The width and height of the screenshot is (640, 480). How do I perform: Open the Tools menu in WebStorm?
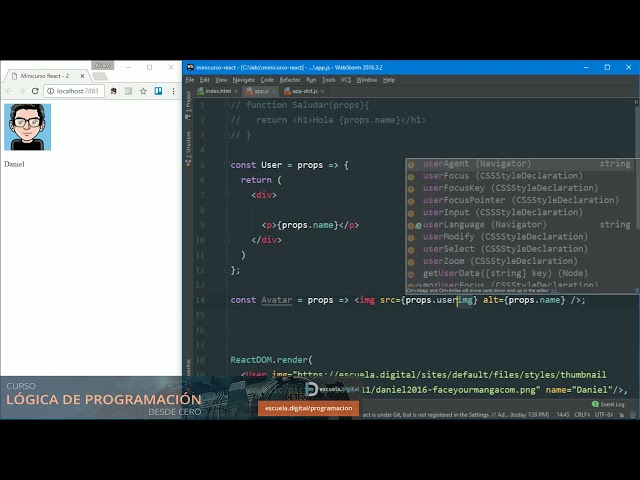coord(329,80)
